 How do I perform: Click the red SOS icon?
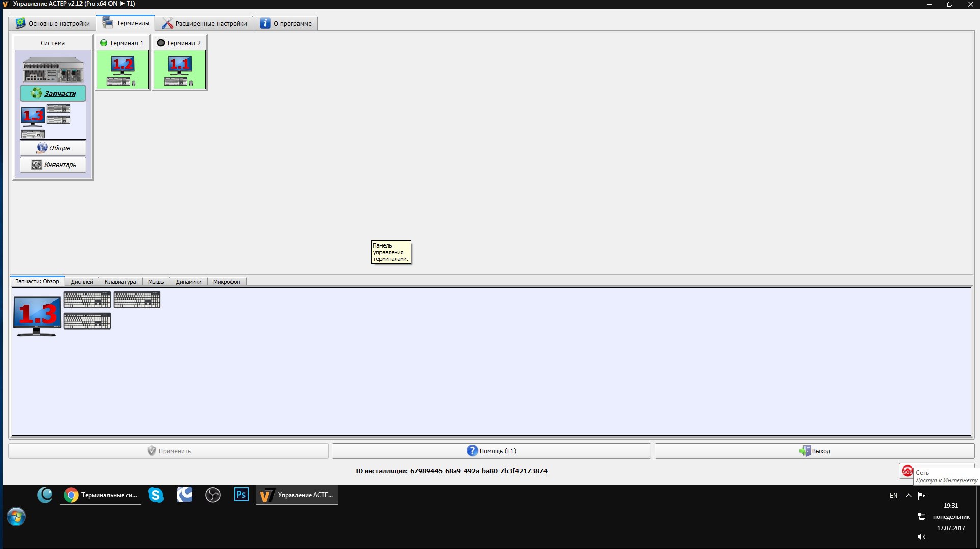coord(907,471)
